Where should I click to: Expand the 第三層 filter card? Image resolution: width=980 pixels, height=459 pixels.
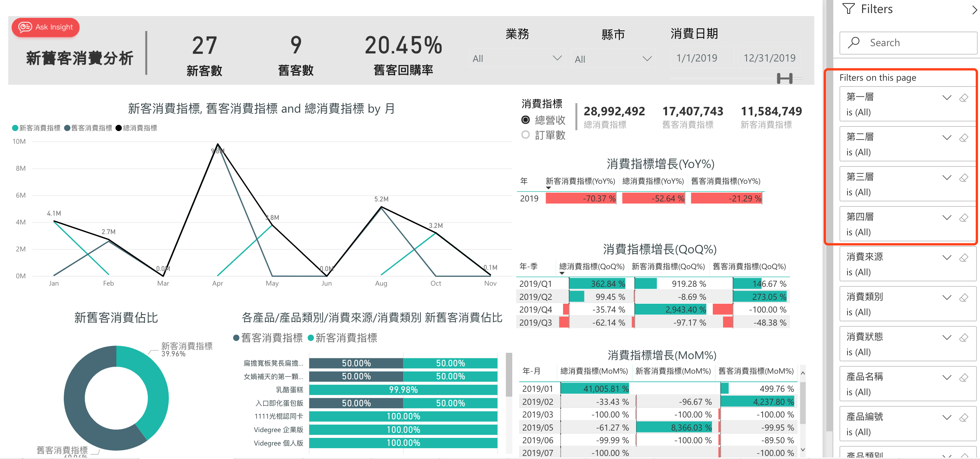click(947, 178)
